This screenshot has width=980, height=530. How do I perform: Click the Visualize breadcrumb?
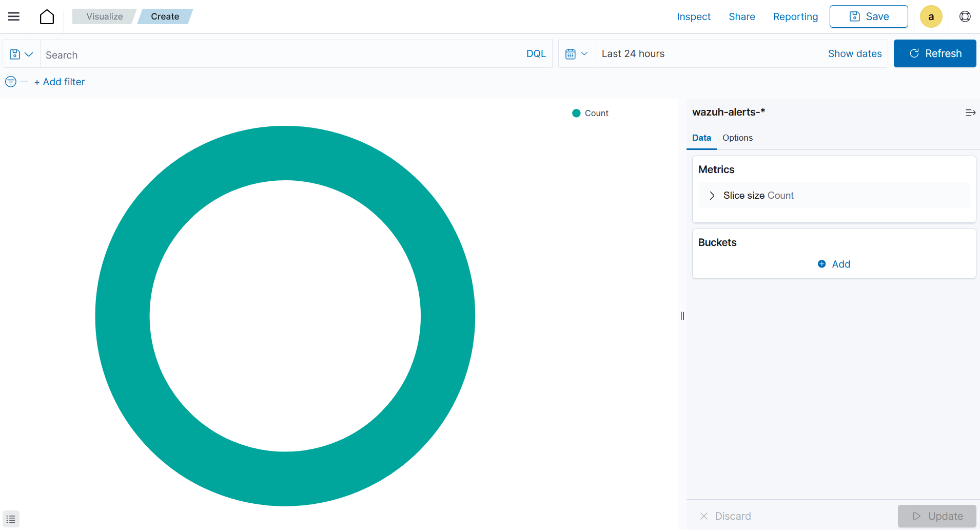pos(105,16)
